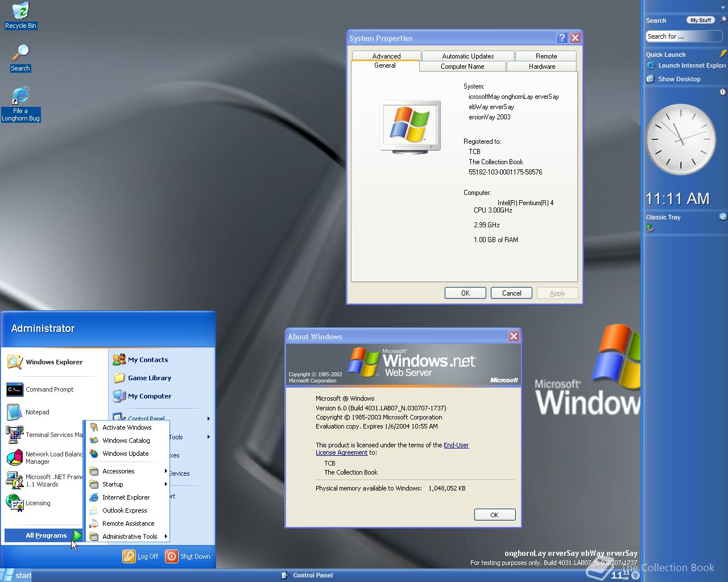Click the analog clock face in sidebar
728x582 pixels.
[x=680, y=140]
